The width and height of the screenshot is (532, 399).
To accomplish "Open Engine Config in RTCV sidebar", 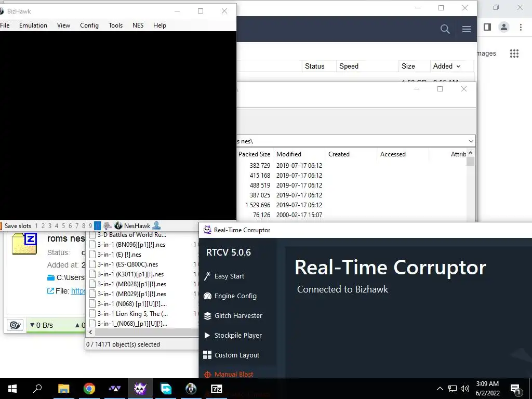I will point(230,296).
